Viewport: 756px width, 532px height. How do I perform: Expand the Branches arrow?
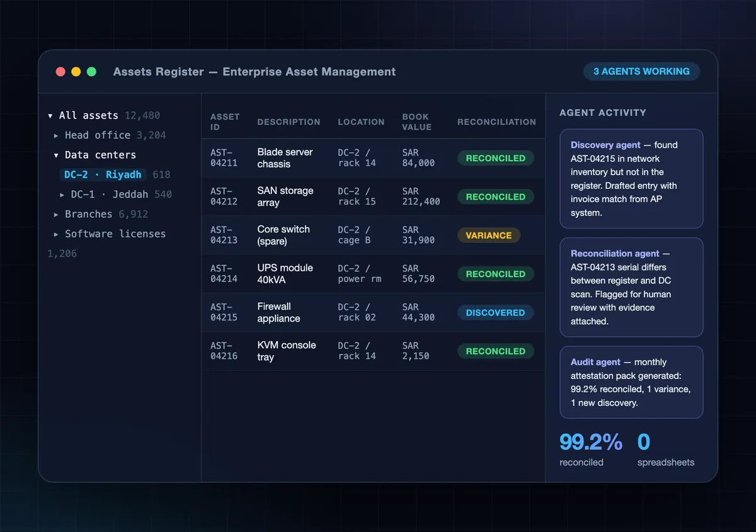tap(56, 214)
